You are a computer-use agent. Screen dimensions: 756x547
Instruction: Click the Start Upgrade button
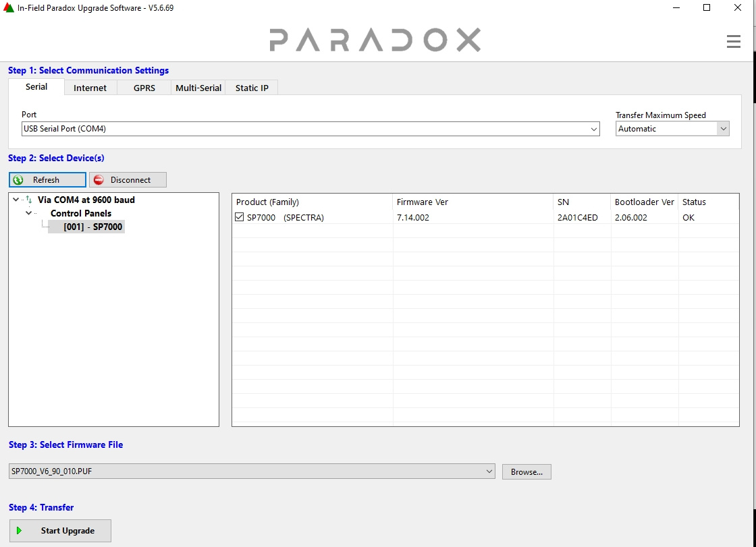[59, 531]
